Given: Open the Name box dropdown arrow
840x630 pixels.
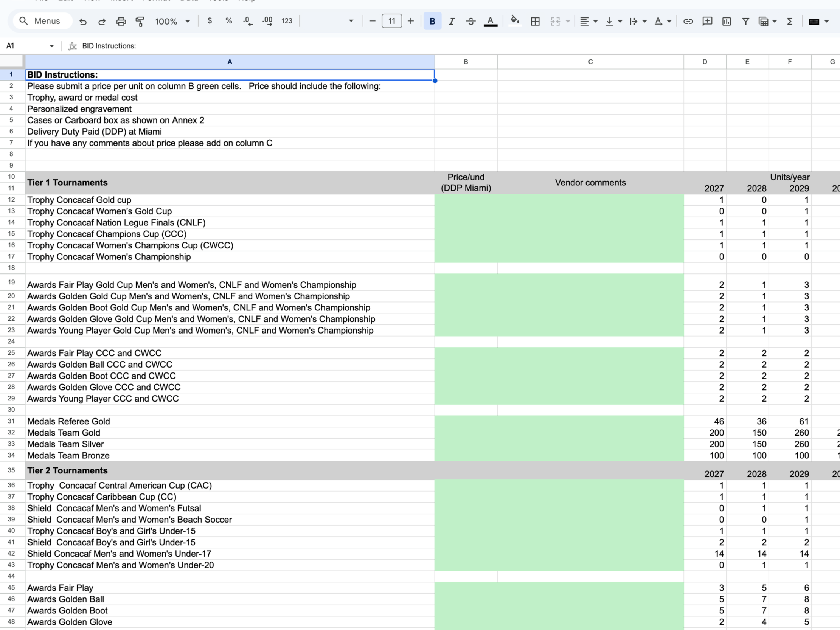Looking at the screenshot, I should (52, 46).
